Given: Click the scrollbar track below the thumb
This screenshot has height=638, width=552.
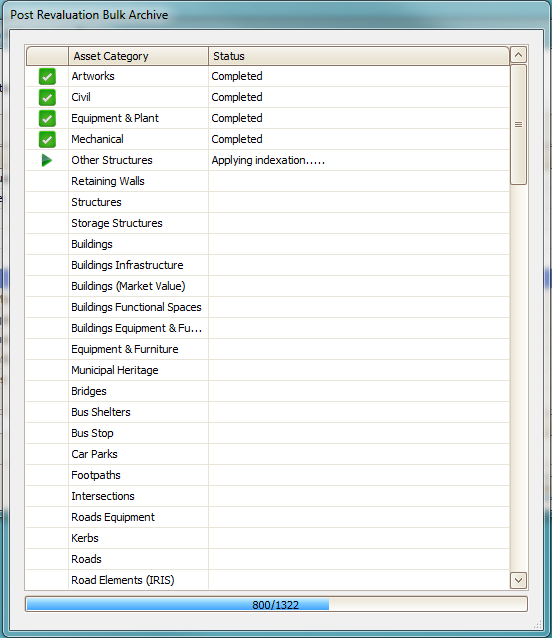Looking at the screenshot, I should (518, 378).
